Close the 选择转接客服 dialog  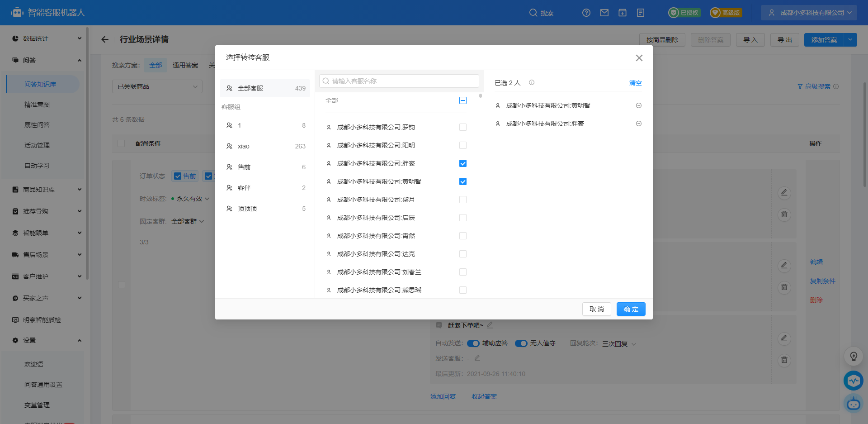pos(639,58)
